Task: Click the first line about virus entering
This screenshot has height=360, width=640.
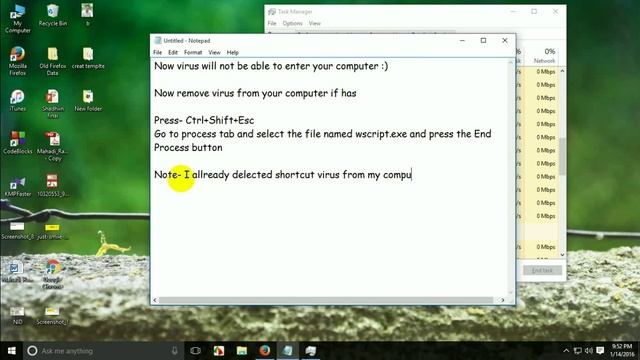Action: click(x=271, y=66)
